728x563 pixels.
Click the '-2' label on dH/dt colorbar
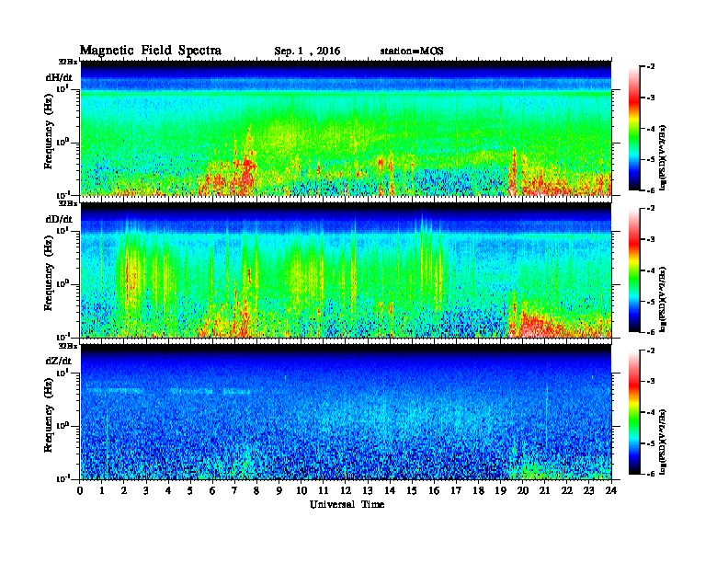(x=649, y=67)
